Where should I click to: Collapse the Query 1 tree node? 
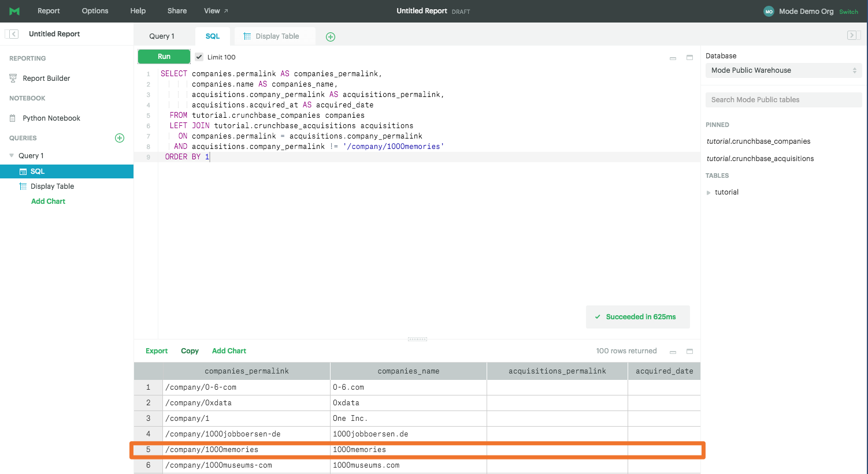pos(12,155)
